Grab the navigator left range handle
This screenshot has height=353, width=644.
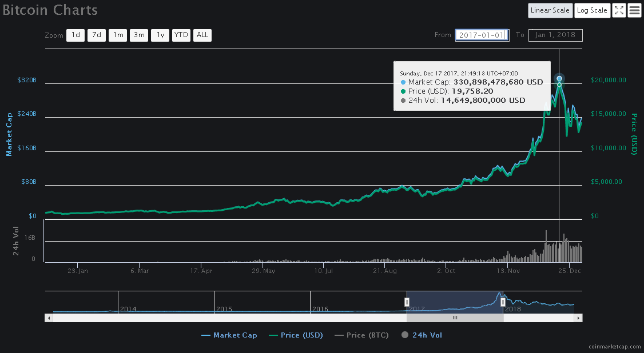click(407, 302)
